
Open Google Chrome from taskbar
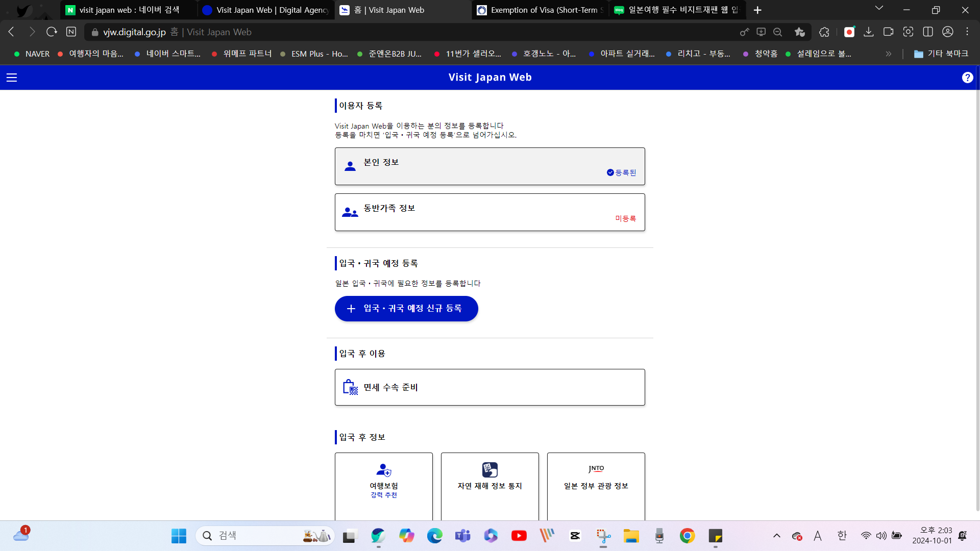[688, 536]
